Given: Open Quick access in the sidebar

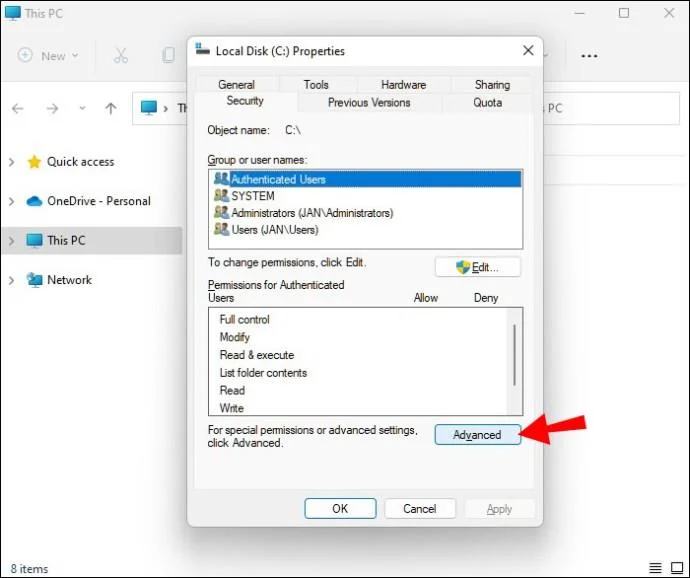Looking at the screenshot, I should point(81,162).
